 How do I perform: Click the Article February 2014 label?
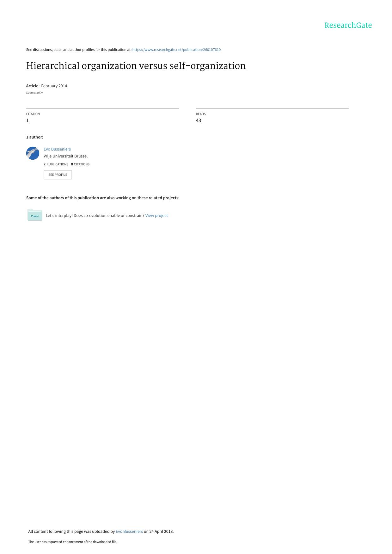click(x=46, y=86)
